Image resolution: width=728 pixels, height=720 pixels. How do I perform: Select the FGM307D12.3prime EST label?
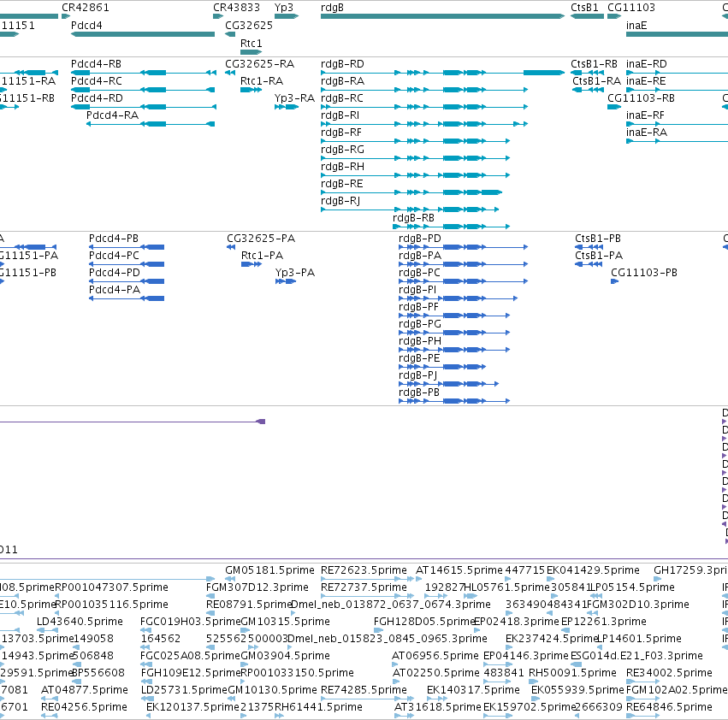[x=257, y=587]
